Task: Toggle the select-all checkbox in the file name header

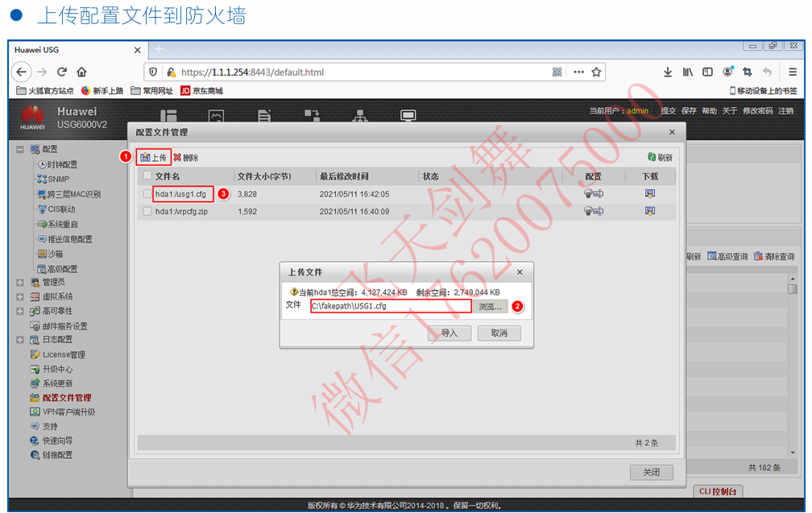Action: [x=147, y=176]
